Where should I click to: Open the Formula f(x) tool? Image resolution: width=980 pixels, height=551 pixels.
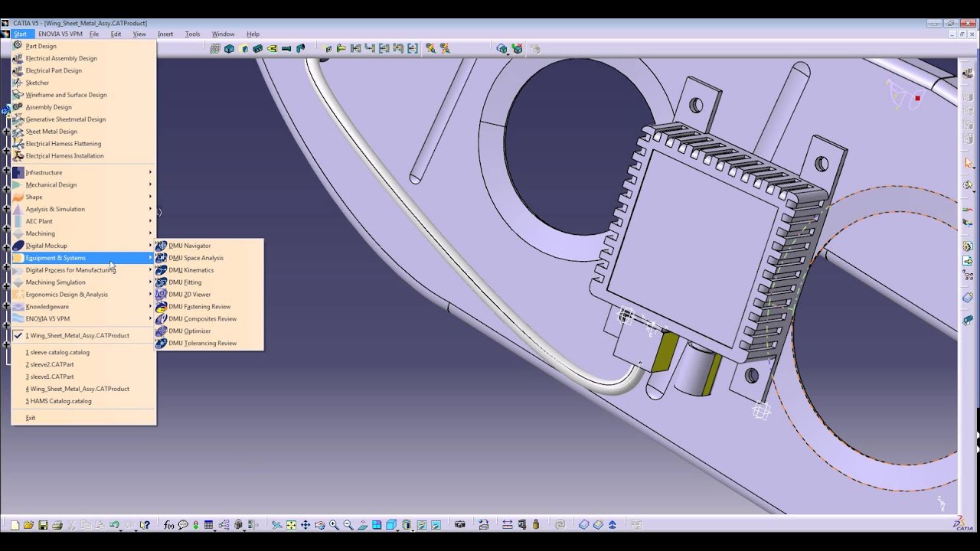pyautogui.click(x=168, y=525)
